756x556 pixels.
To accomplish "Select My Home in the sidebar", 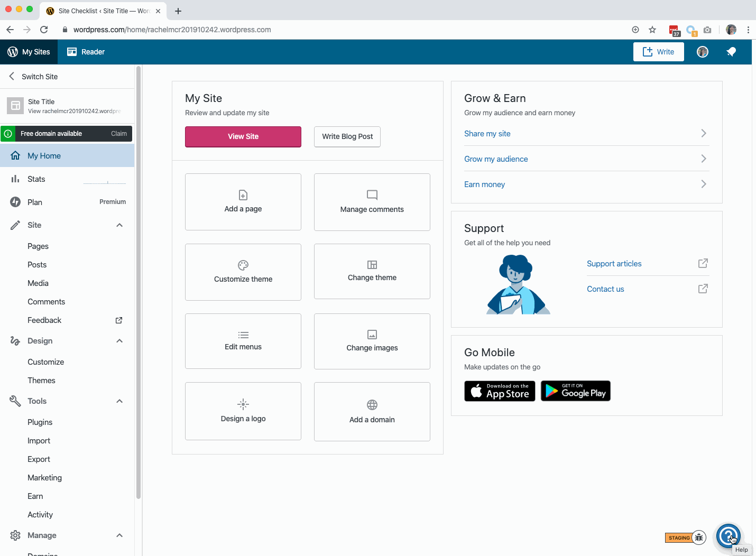I will (x=67, y=156).
